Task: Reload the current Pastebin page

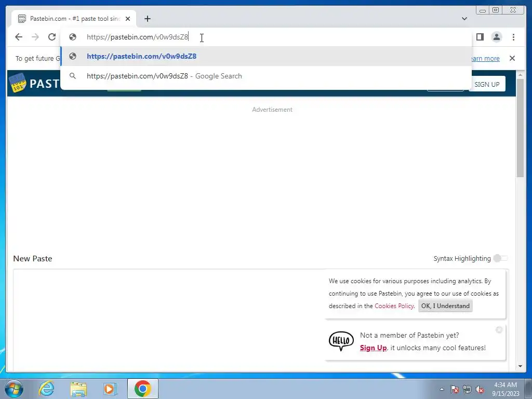Action: pyautogui.click(x=51, y=37)
